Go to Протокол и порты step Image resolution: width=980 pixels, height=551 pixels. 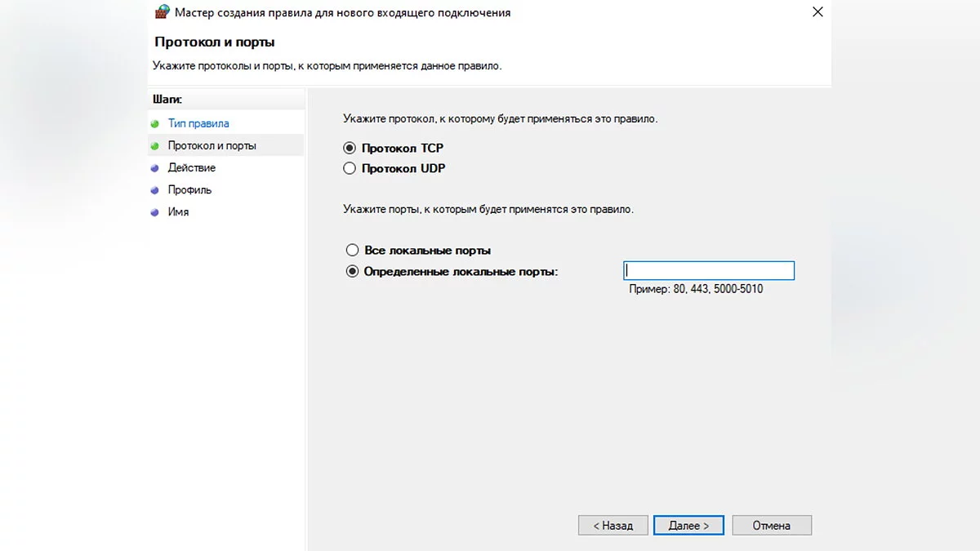212,146
